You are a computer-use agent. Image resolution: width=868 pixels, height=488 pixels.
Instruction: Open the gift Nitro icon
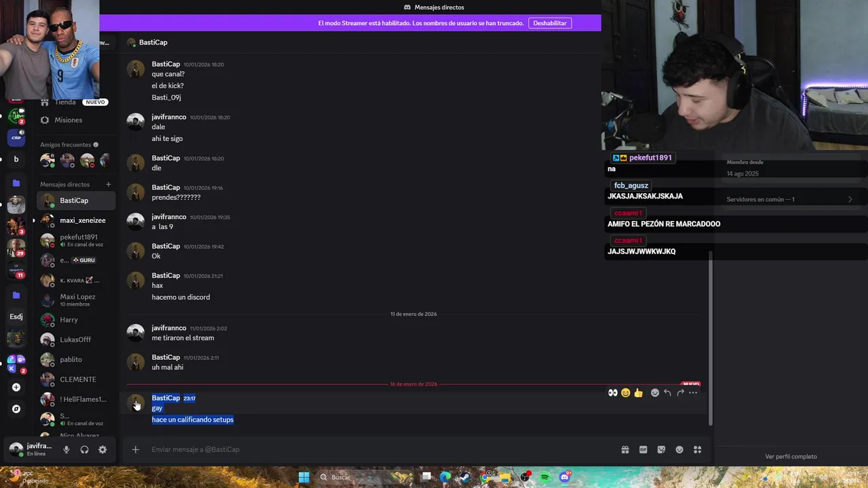[625, 449]
